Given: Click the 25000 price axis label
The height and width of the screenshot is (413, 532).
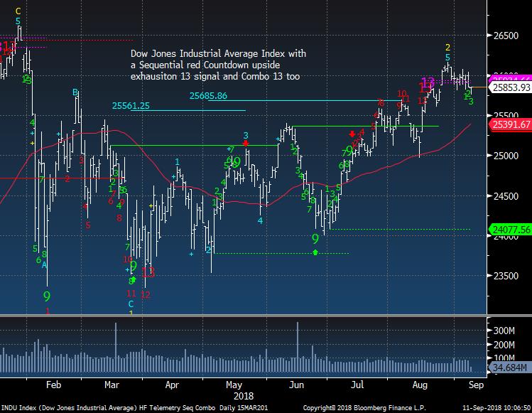Looking at the screenshot, I should 506,156.
